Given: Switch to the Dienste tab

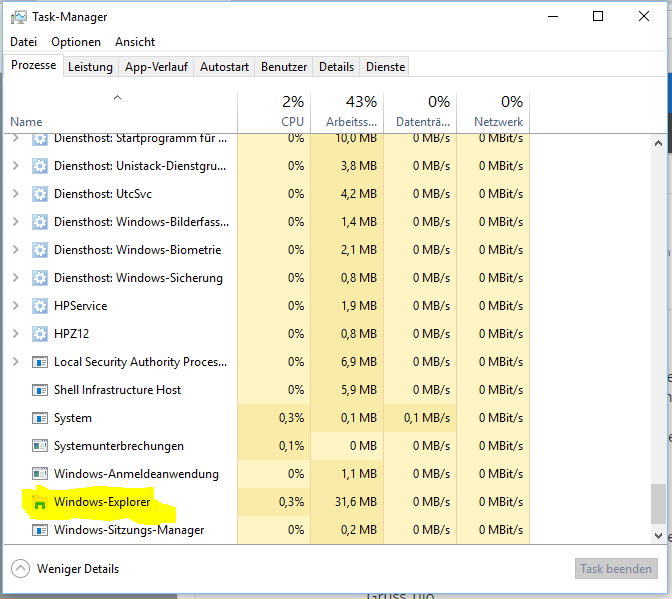Looking at the screenshot, I should [385, 67].
